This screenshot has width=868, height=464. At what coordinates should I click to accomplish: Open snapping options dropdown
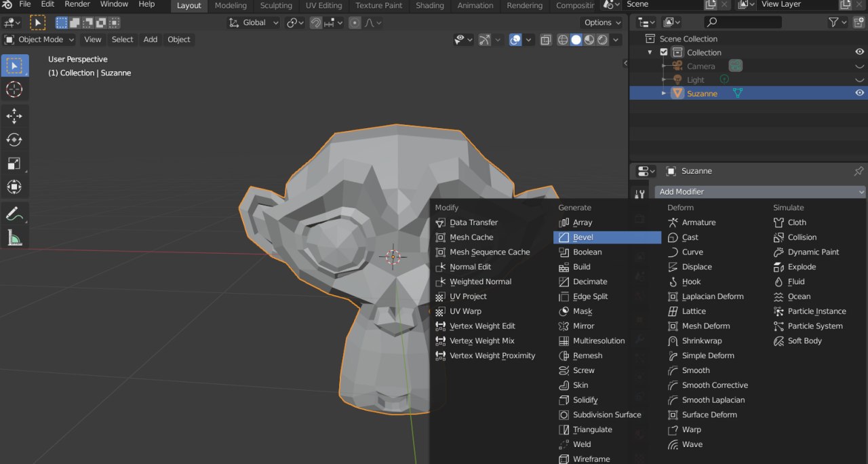click(333, 22)
